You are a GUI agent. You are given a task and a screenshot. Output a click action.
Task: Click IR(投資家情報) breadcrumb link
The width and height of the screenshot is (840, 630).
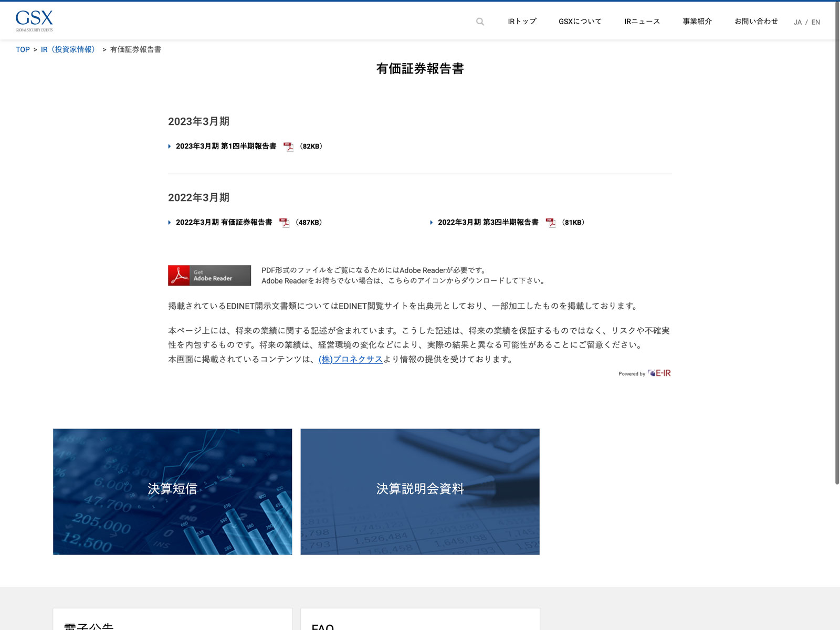(69, 50)
